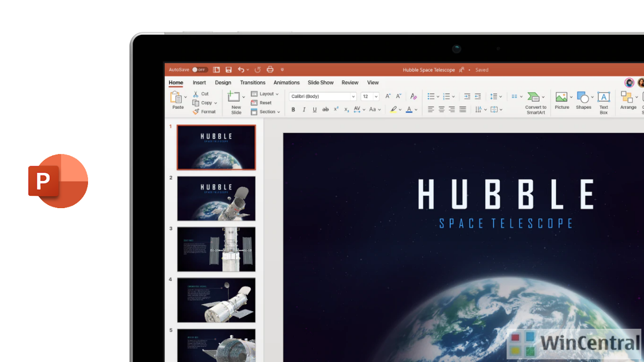
Task: Toggle Italic formatting
Action: pos(304,109)
